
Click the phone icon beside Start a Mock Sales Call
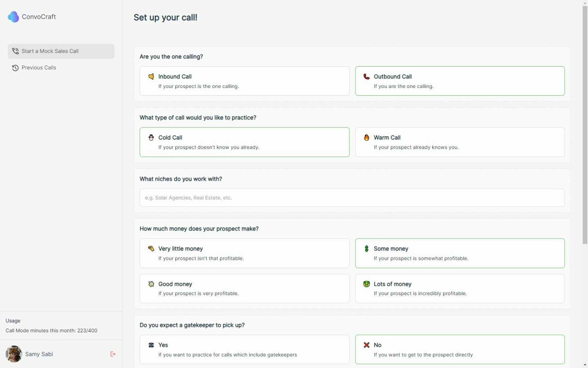(15, 51)
